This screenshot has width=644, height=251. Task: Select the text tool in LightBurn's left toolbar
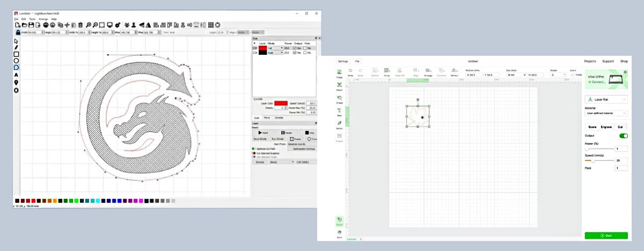[x=16, y=75]
